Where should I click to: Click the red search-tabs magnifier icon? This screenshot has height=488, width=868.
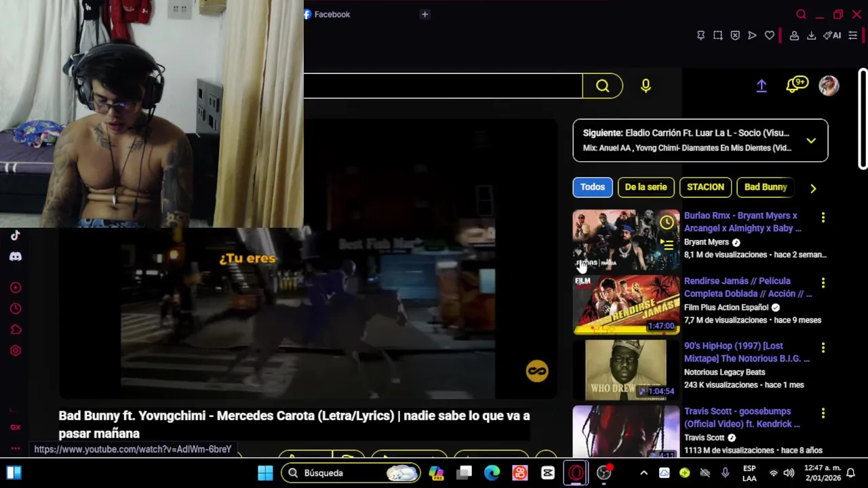click(x=802, y=14)
